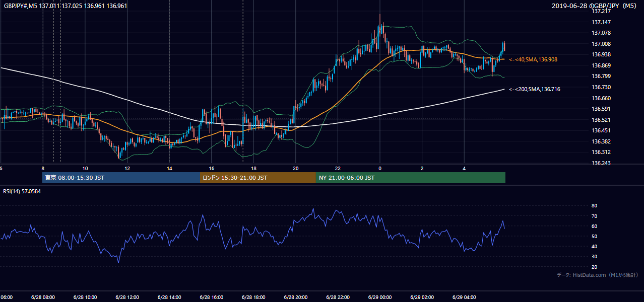Click price axis value 136.243
644x302 pixels.
click(601, 163)
